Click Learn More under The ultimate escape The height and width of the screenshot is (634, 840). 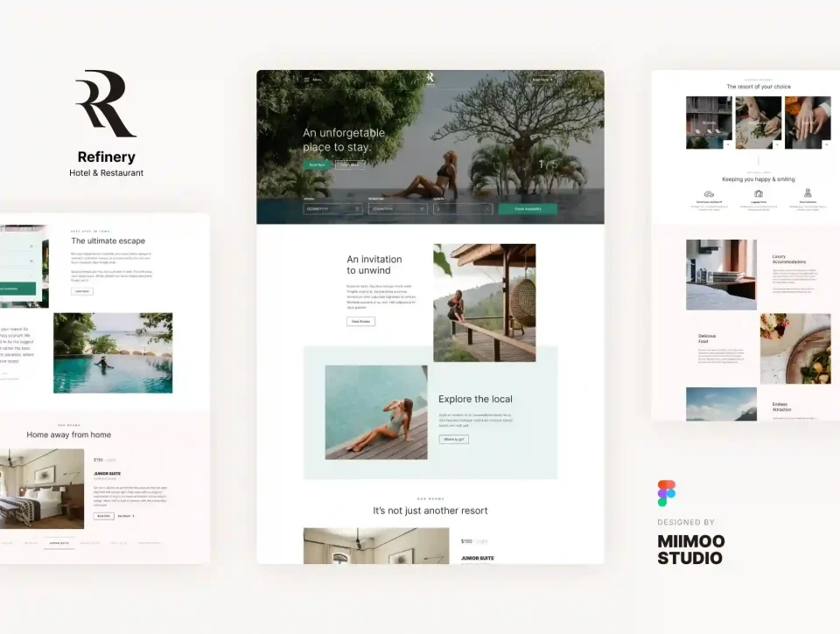82,291
